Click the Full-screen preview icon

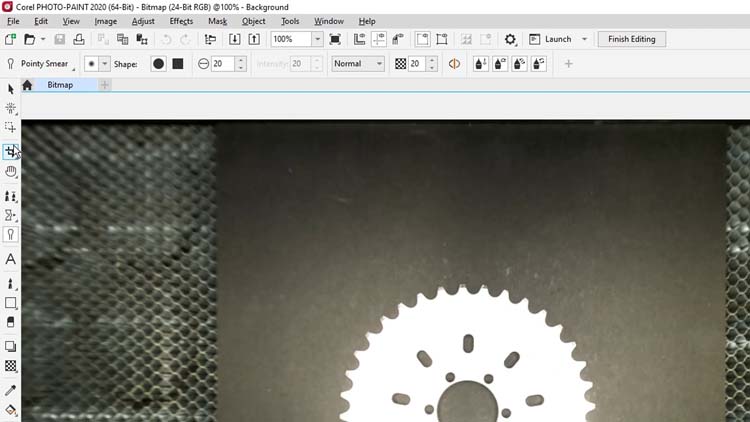335,39
